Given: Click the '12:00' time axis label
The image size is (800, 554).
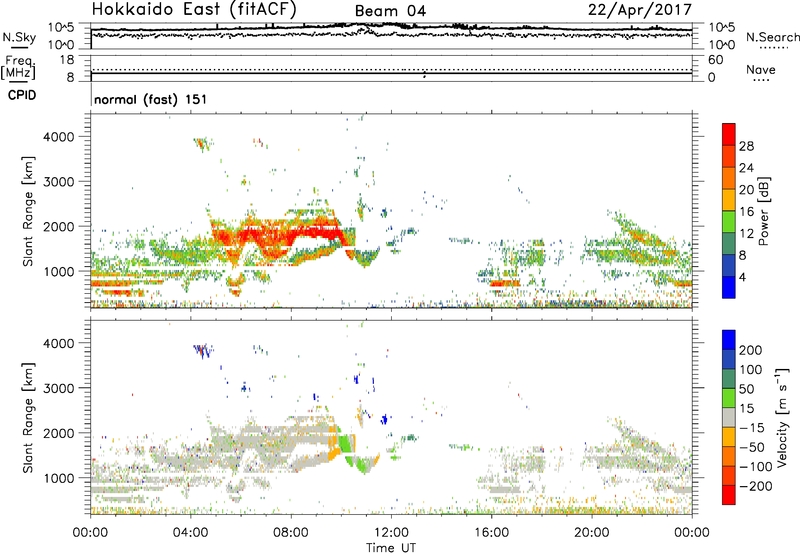Looking at the screenshot, I should (x=391, y=533).
